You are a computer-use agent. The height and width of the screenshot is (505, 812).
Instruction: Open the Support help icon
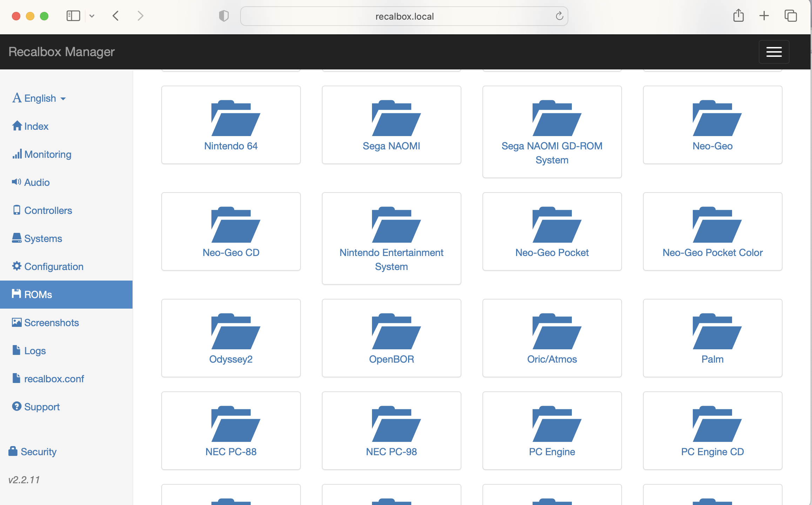tap(16, 406)
